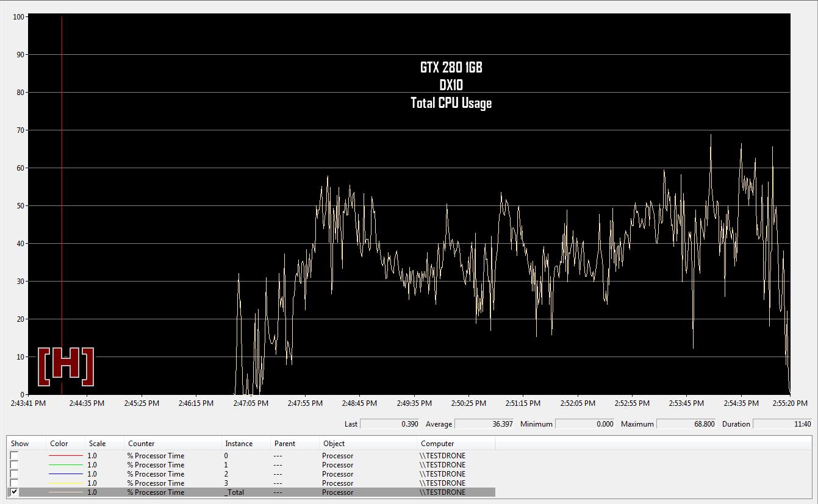This screenshot has width=818, height=504.
Task: Sort by the Scale column header
Action: 105,444
